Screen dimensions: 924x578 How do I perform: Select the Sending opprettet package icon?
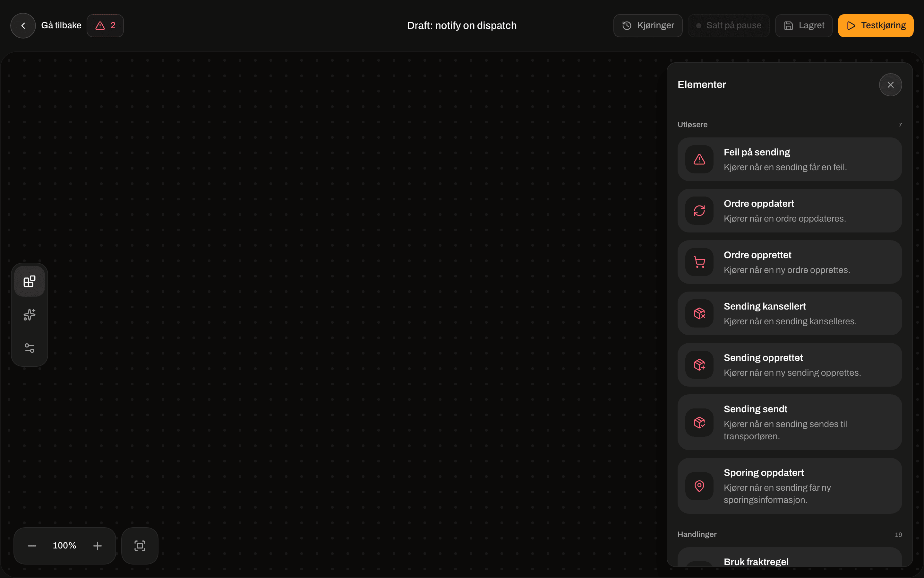click(699, 365)
